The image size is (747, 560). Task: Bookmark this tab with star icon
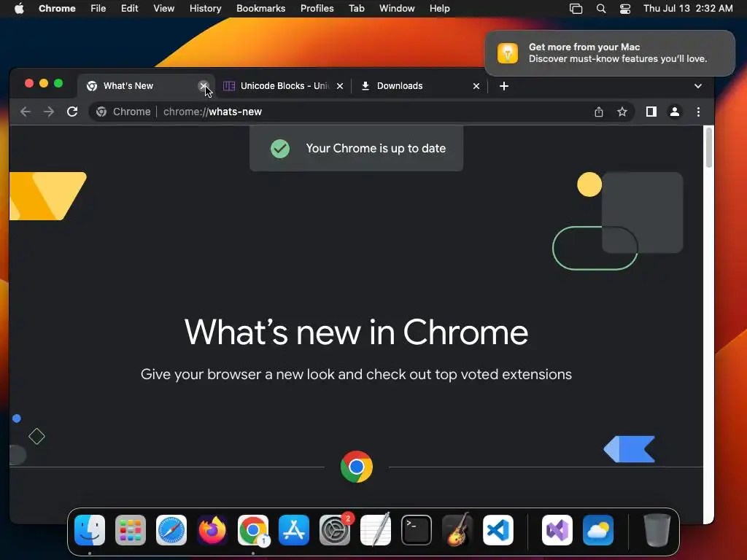[622, 112]
